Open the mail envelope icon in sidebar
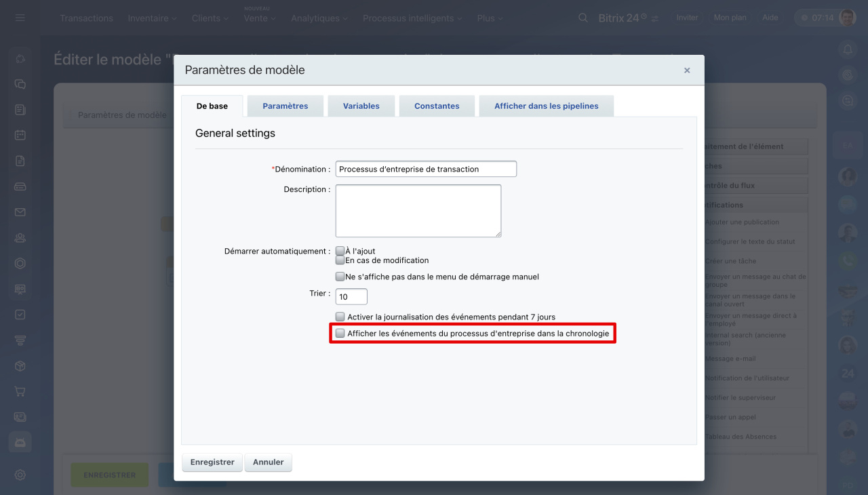The image size is (868, 495). point(20,212)
